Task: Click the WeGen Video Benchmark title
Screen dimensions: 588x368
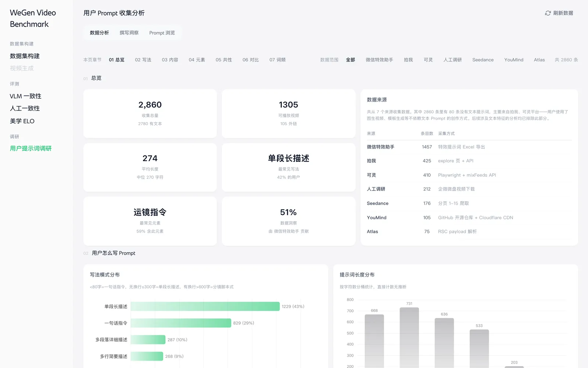Action: point(33,18)
